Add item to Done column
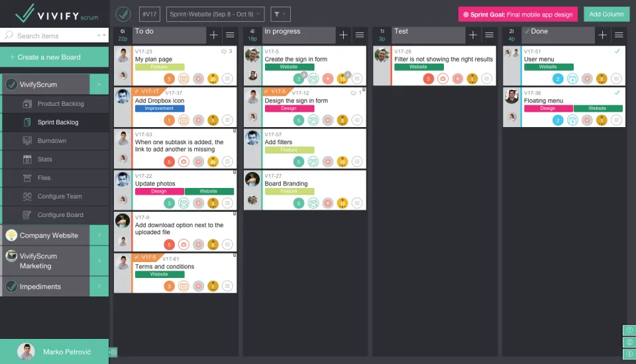The width and height of the screenshot is (636, 364). click(x=603, y=35)
